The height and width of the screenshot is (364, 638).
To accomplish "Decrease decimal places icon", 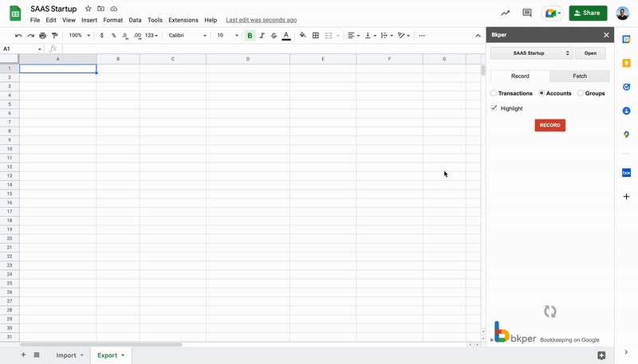I will (x=125, y=36).
